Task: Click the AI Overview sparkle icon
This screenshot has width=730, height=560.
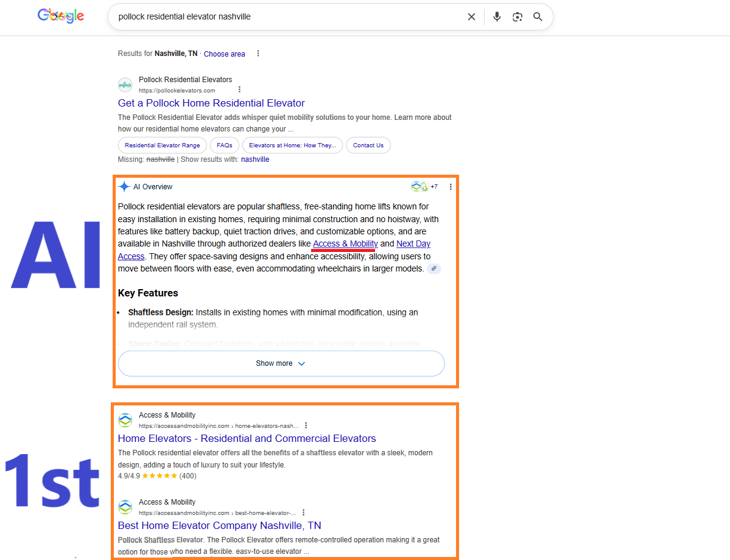Action: coord(124,187)
